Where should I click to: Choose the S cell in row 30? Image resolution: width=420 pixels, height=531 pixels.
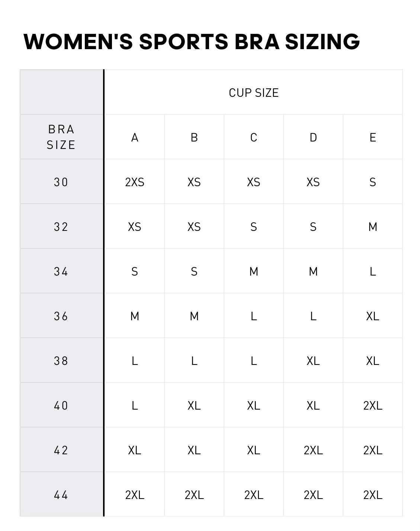click(x=373, y=182)
